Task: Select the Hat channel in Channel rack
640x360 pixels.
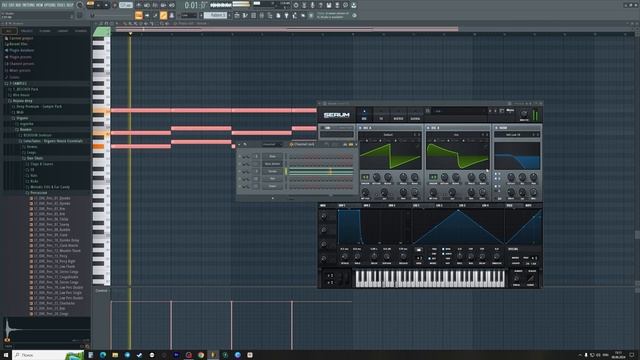Action: [x=272, y=178]
